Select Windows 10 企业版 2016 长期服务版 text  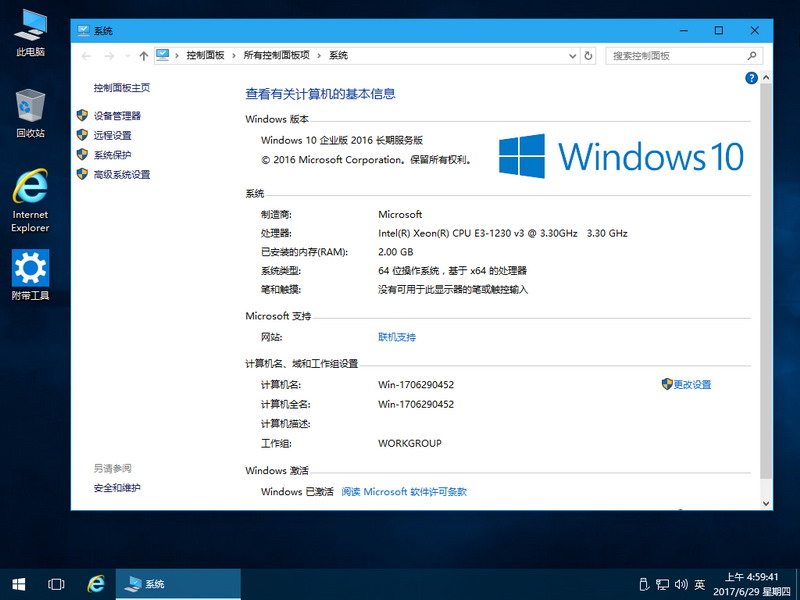tap(342, 140)
